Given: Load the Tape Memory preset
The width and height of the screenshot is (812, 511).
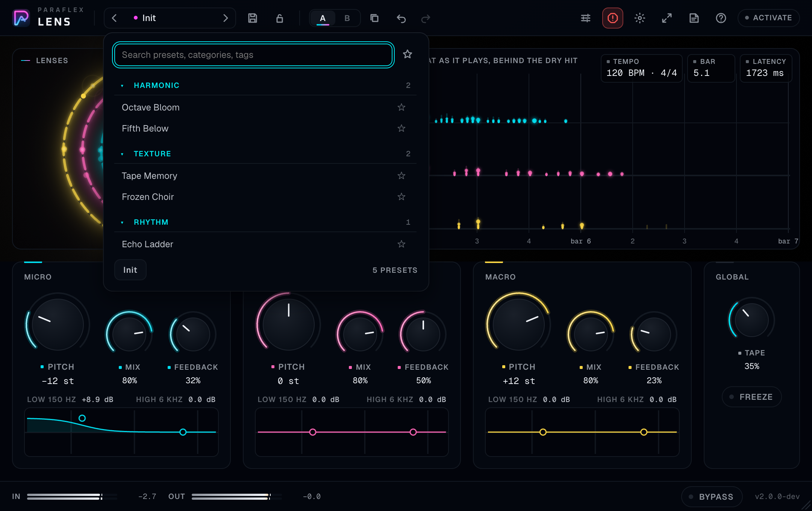Looking at the screenshot, I should (x=265, y=175).
